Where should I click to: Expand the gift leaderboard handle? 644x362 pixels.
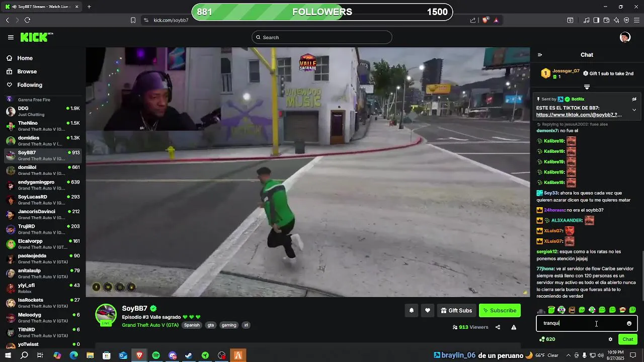coord(587,86)
